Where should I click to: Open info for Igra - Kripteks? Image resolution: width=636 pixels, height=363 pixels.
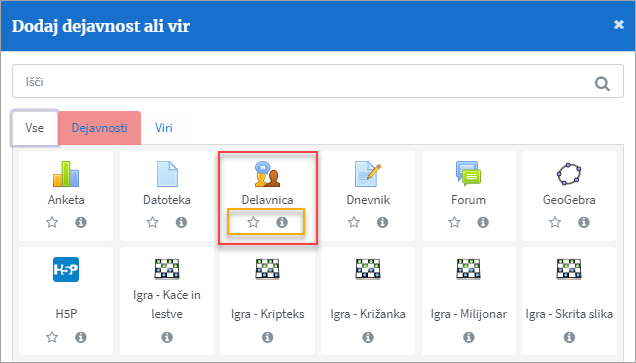pyautogui.click(x=267, y=337)
